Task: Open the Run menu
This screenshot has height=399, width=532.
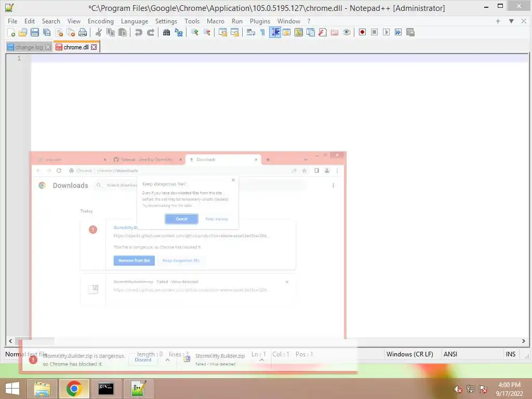Action: click(237, 21)
